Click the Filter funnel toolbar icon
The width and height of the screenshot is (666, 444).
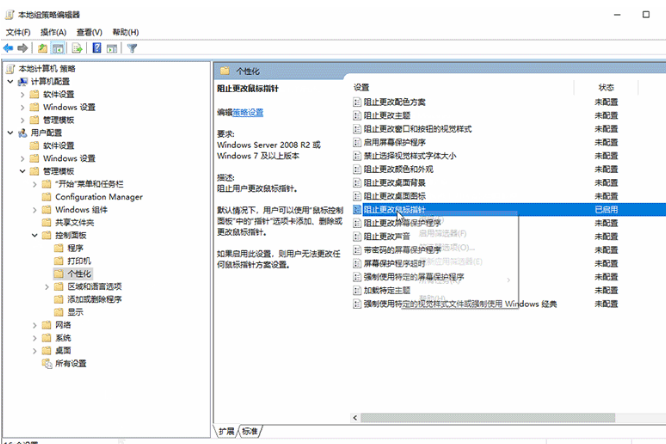tap(132, 48)
